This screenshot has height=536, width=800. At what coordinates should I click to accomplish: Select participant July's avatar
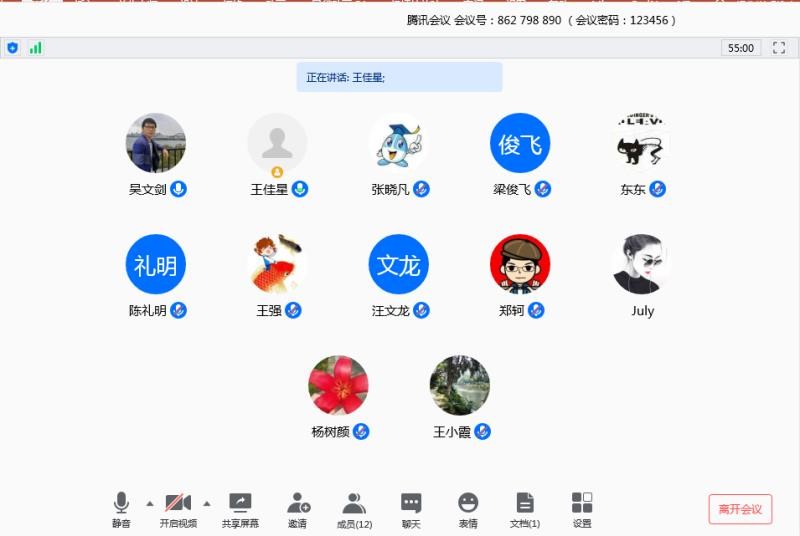[x=642, y=265]
